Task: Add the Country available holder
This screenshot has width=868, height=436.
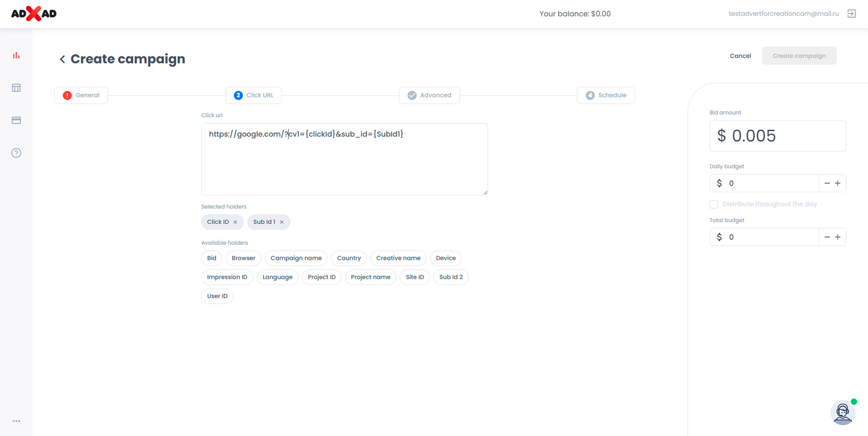Action: click(348, 258)
